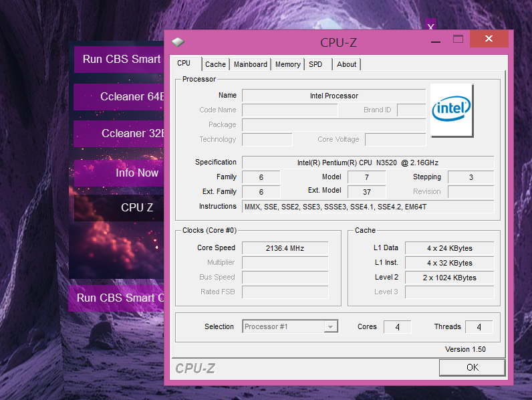Switch to the Mainboard tab
Screen dimensions: 532x400
pos(251,64)
